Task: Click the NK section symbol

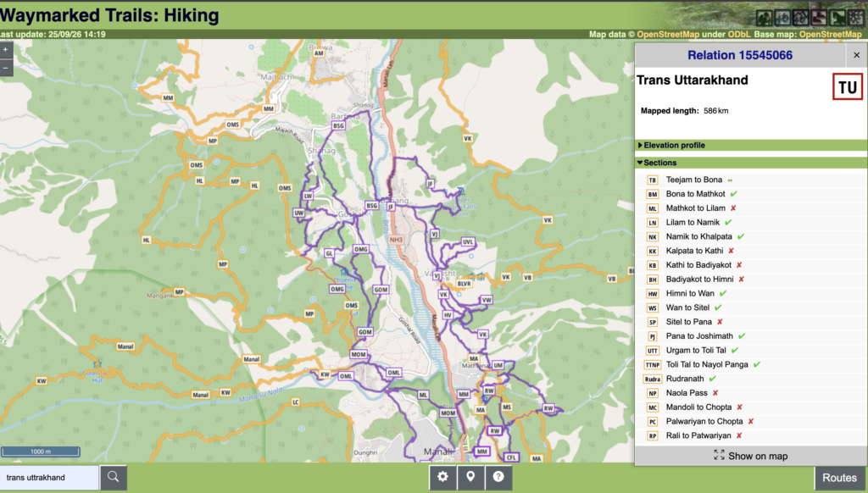Action: 653,237
